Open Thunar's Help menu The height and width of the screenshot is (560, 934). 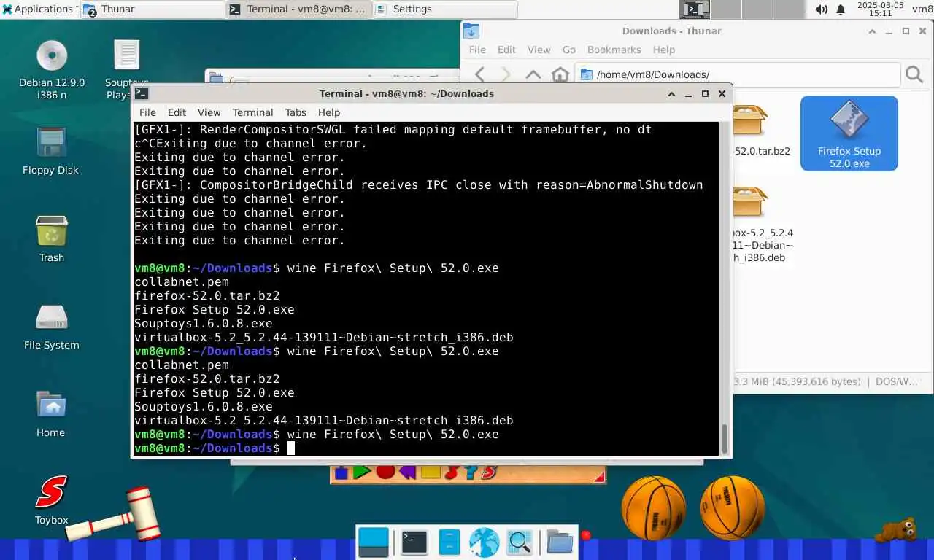click(x=664, y=50)
